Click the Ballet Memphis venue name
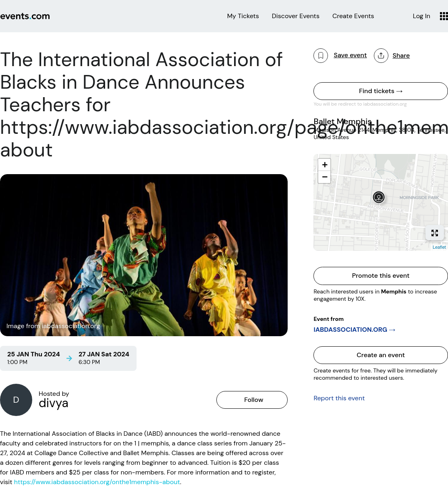The image size is (448, 493). tap(342, 121)
